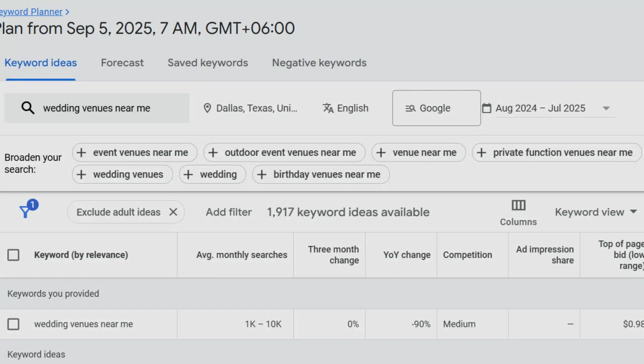Open the Negative keywords tab
Viewport: 644px width, 364px height.
319,63
